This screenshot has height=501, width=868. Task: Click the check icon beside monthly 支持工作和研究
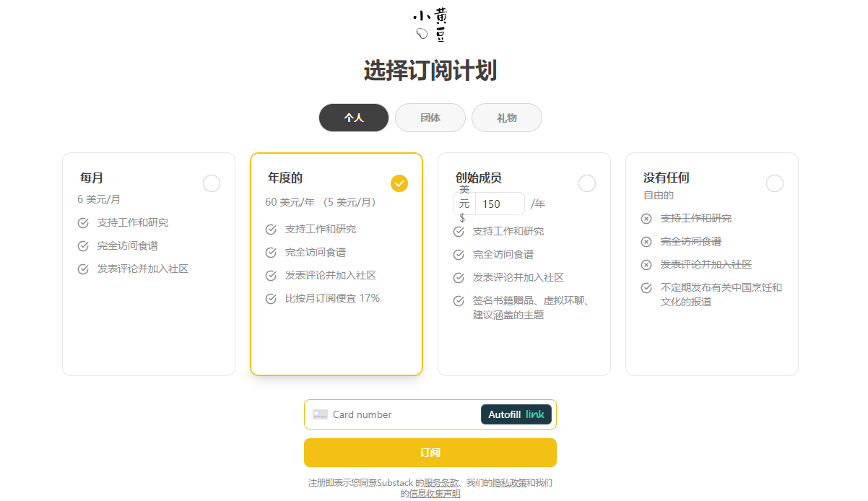83,222
